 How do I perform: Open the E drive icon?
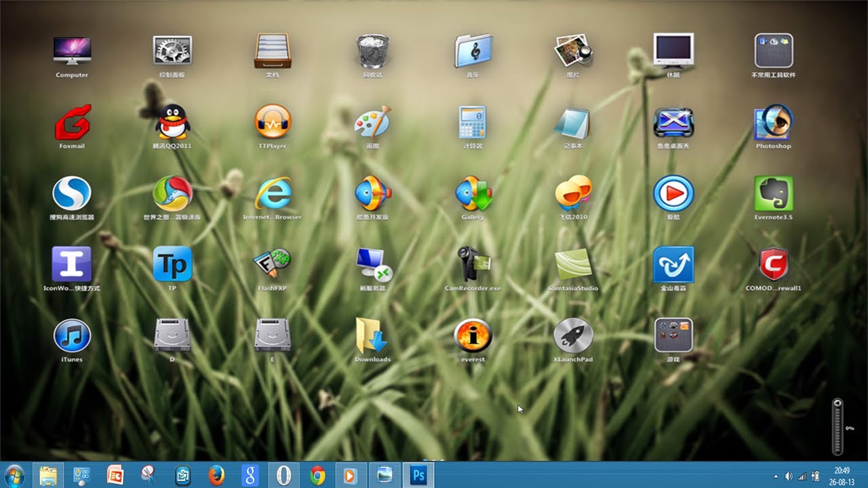[273, 336]
